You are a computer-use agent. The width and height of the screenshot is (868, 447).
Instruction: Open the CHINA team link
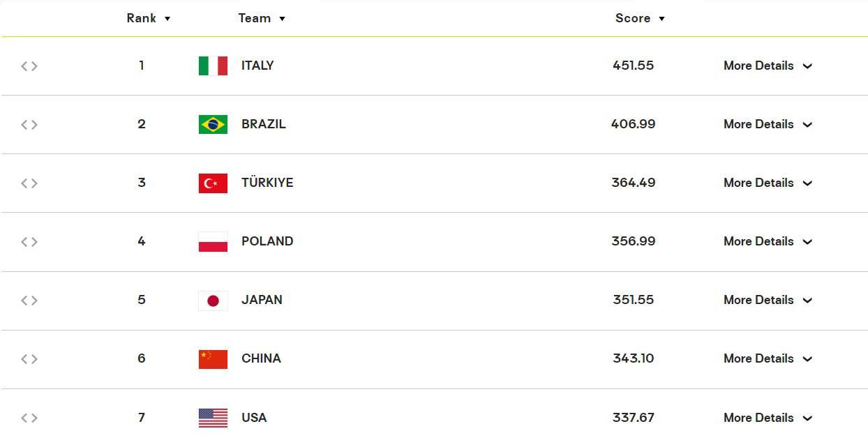261,358
